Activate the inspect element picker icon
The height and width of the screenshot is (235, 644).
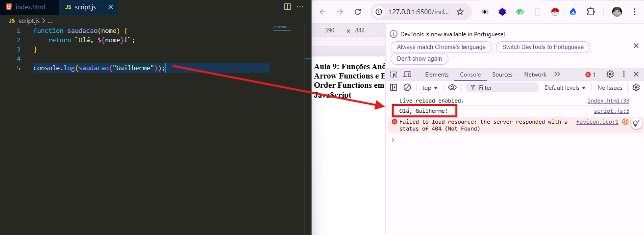pyautogui.click(x=394, y=75)
